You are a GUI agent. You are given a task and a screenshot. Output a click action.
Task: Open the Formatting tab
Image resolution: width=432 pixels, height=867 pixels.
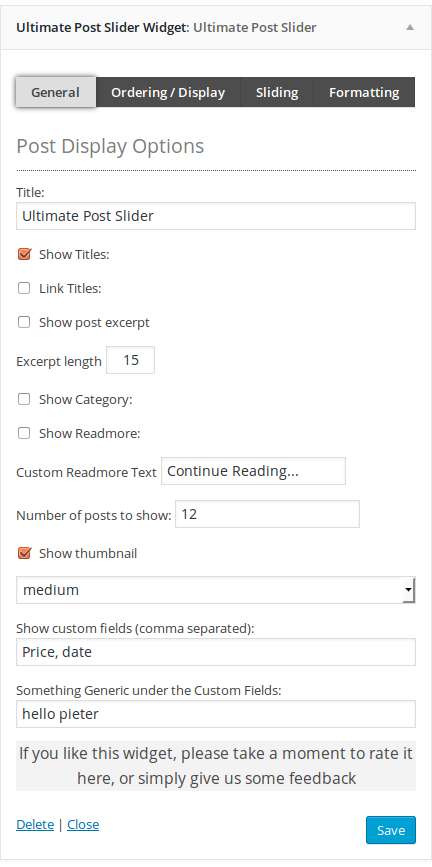click(x=364, y=92)
